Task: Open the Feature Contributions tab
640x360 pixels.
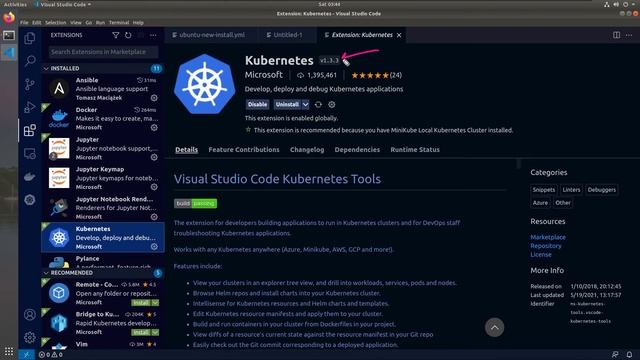Action: coord(244,150)
